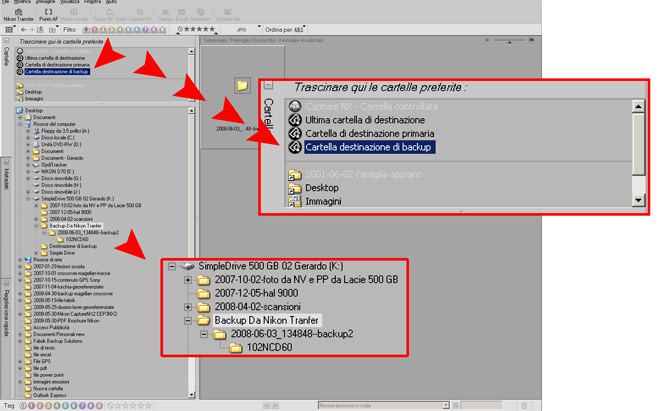Select 102NCD60 folder in left tree

point(77,239)
